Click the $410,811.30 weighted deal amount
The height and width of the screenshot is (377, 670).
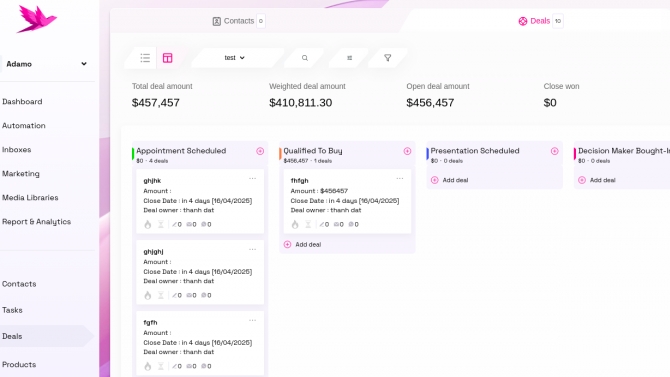coord(300,103)
